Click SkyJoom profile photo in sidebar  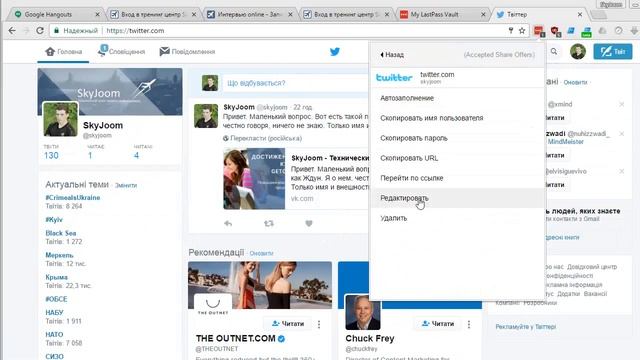(x=60, y=119)
